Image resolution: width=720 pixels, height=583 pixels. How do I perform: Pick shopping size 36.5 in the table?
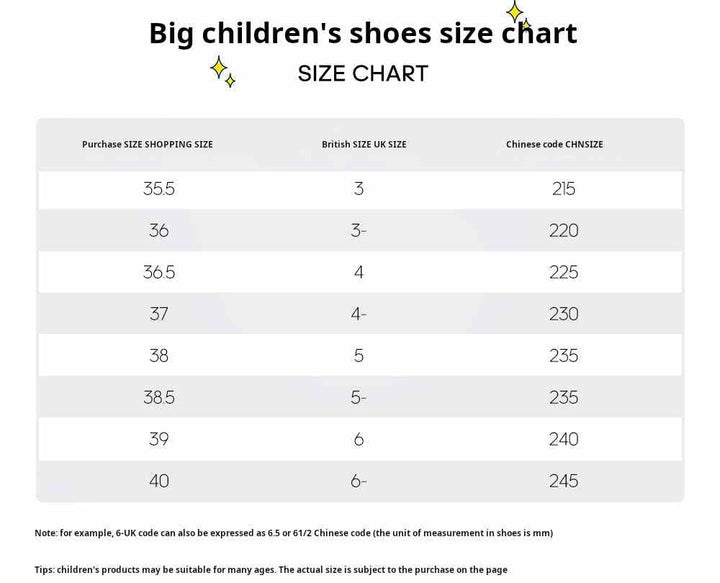click(159, 273)
